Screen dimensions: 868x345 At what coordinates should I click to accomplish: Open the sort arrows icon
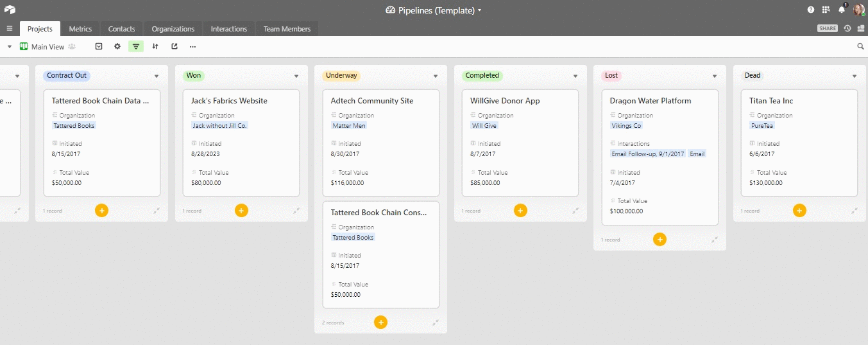coord(155,46)
